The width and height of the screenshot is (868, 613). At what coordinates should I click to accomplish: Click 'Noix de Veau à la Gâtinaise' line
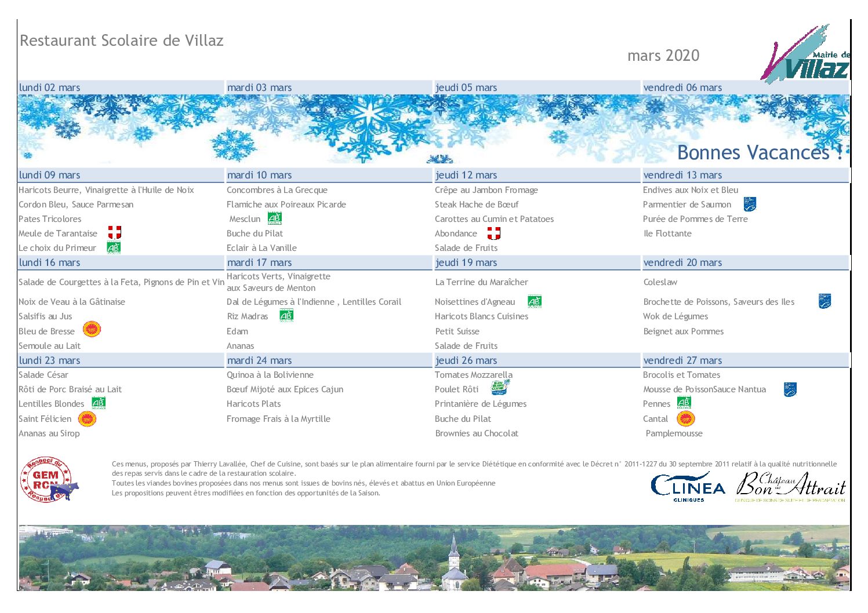[x=72, y=302]
